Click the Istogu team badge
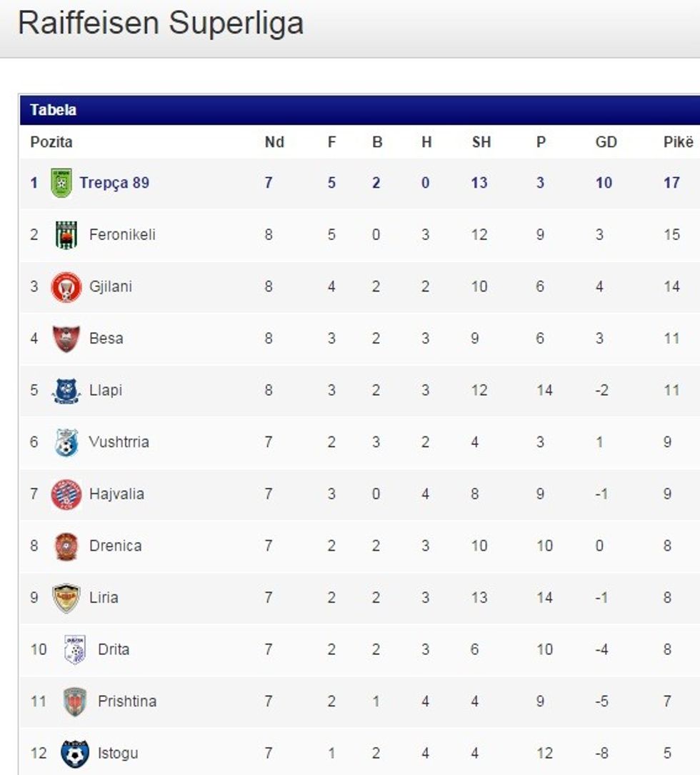The width and height of the screenshot is (700, 775). click(x=75, y=754)
